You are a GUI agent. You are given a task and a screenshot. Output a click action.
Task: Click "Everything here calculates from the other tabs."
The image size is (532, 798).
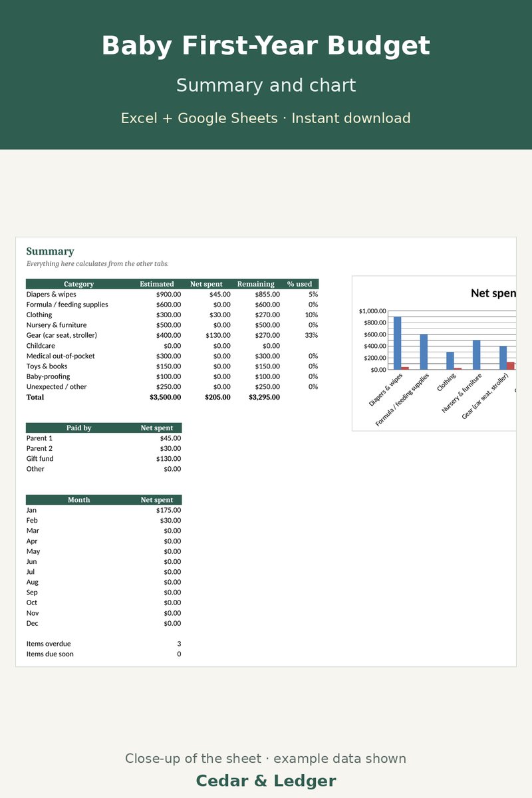point(97,263)
